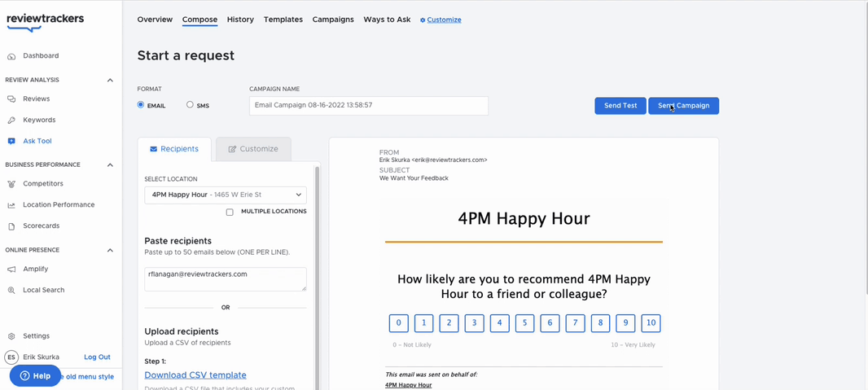868x390 pixels.
Task: Click the pencil icon on Customize tab
Action: point(233,149)
